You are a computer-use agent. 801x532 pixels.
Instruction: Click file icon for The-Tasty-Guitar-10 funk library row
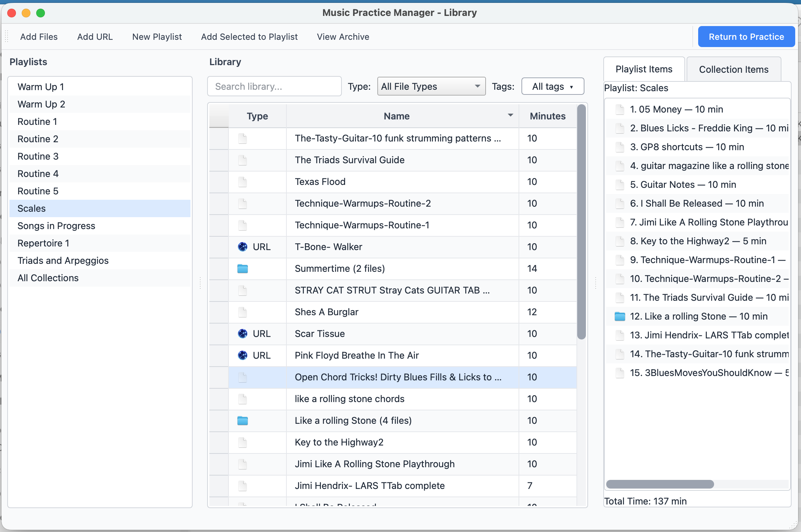click(243, 138)
